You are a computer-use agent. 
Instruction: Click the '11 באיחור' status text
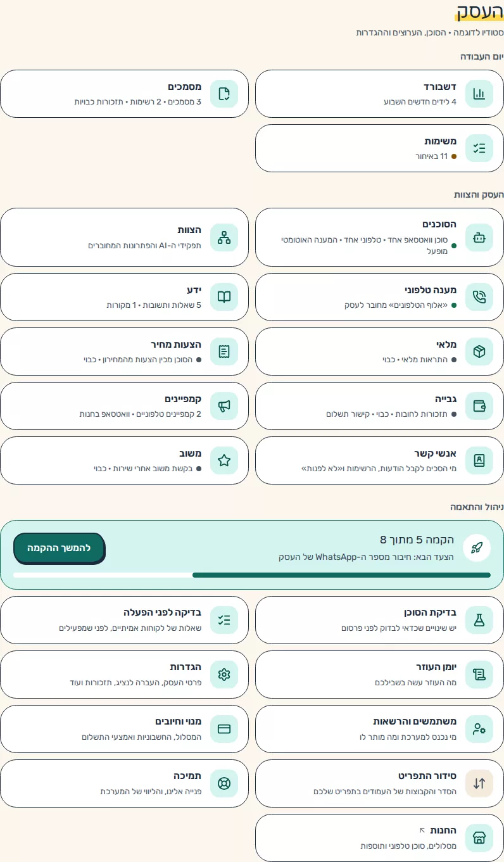click(432, 156)
